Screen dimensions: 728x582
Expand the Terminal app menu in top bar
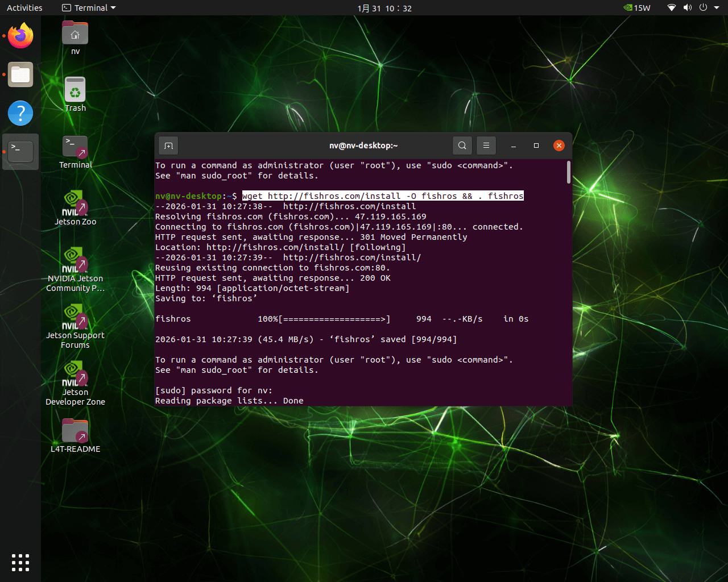click(89, 8)
